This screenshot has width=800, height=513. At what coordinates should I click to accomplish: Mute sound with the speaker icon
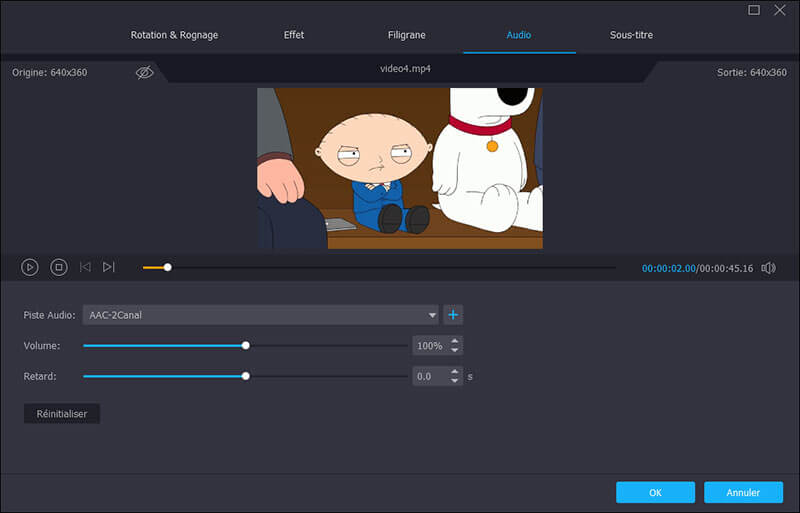pos(768,268)
